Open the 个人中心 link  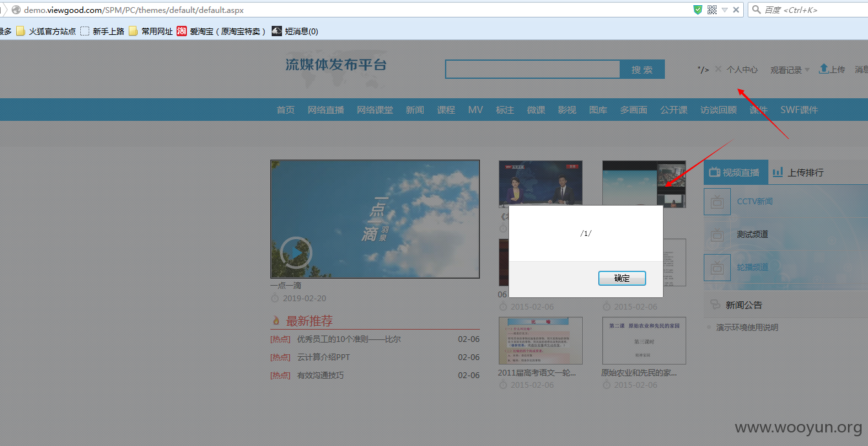pos(742,70)
